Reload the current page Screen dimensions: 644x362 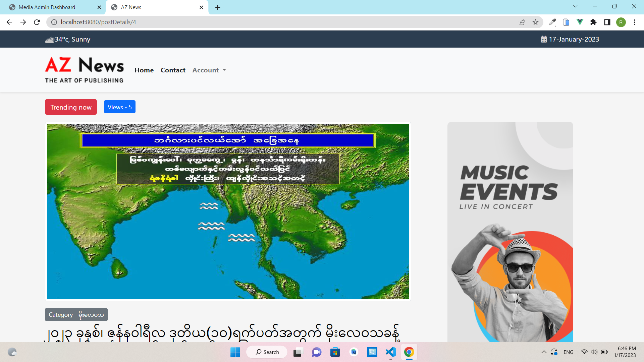click(x=37, y=22)
